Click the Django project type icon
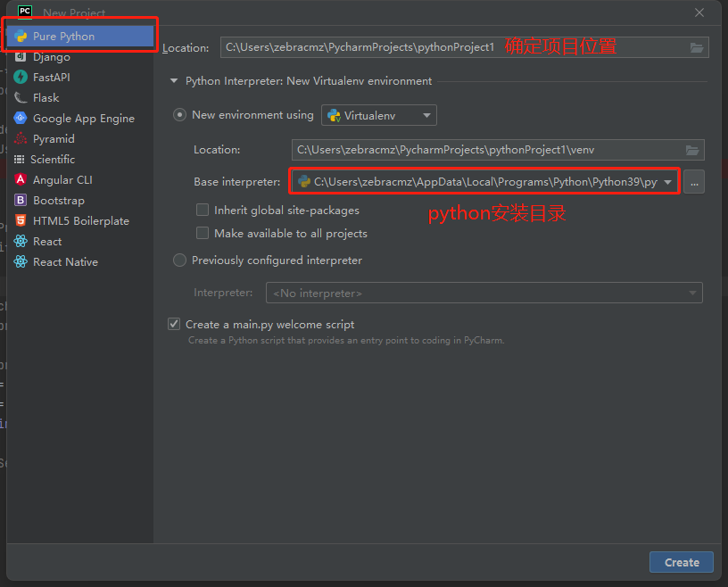Image resolution: width=728 pixels, height=587 pixels. (21, 57)
